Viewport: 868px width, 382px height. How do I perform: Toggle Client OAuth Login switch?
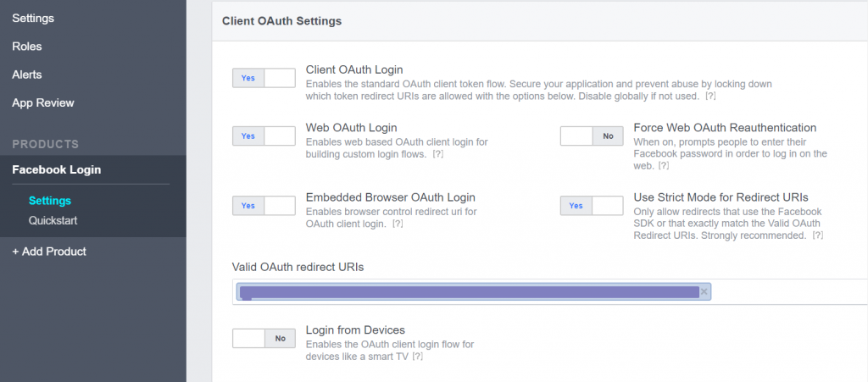click(264, 78)
